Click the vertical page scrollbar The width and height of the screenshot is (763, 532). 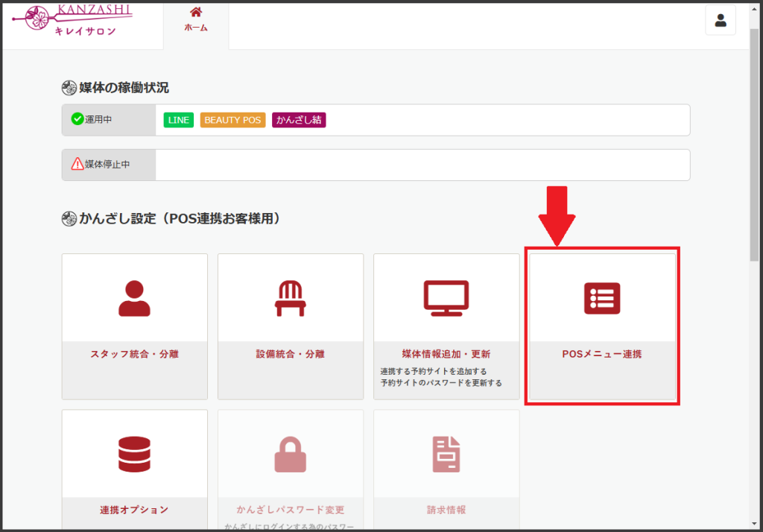tap(755, 149)
